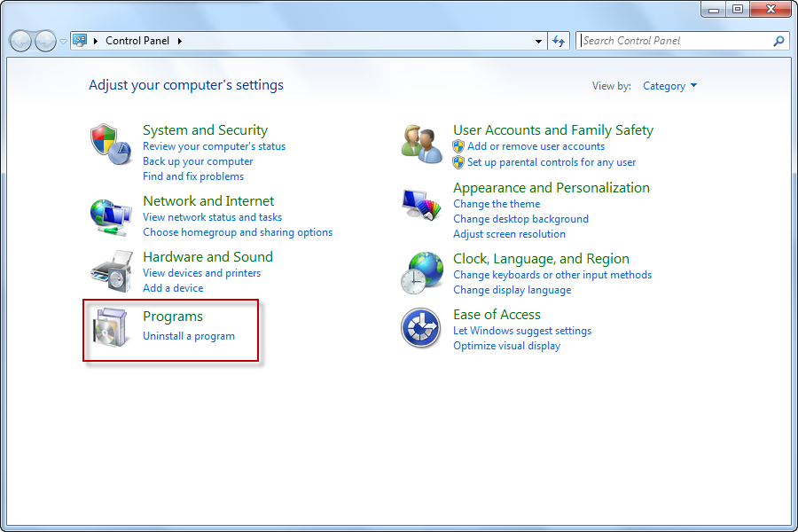798x532 pixels.
Task: Click Add a device link
Action: click(173, 288)
